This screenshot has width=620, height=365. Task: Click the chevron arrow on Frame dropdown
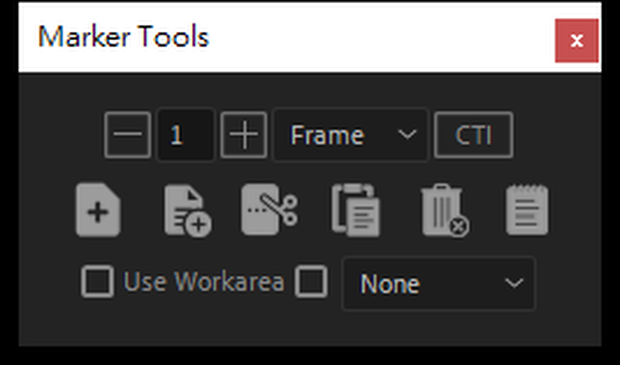click(x=407, y=135)
